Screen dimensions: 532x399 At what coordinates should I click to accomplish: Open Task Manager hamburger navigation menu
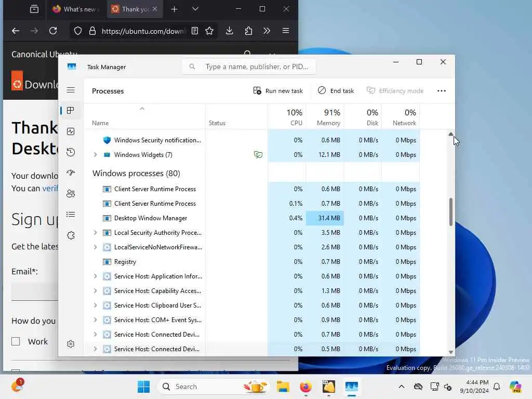click(x=71, y=90)
